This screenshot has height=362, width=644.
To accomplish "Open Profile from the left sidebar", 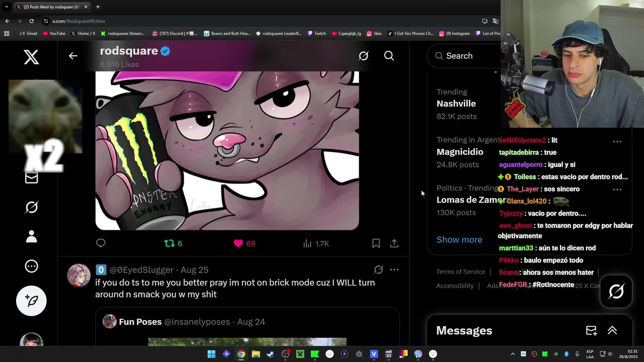I will pyautogui.click(x=31, y=236).
